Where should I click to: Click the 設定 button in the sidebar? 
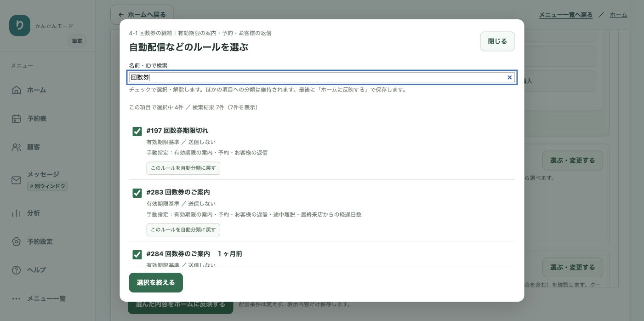pyautogui.click(x=77, y=41)
